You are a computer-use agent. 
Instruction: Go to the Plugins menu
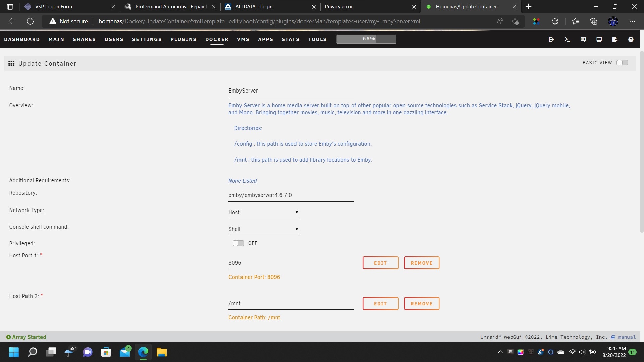point(183,39)
